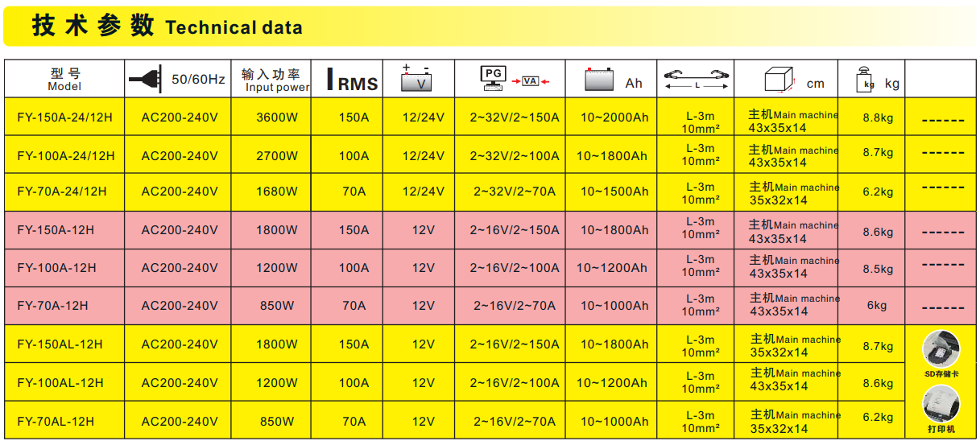Select model FY-100A-24/12H
This screenshot has width=980, height=445.
[65, 155]
